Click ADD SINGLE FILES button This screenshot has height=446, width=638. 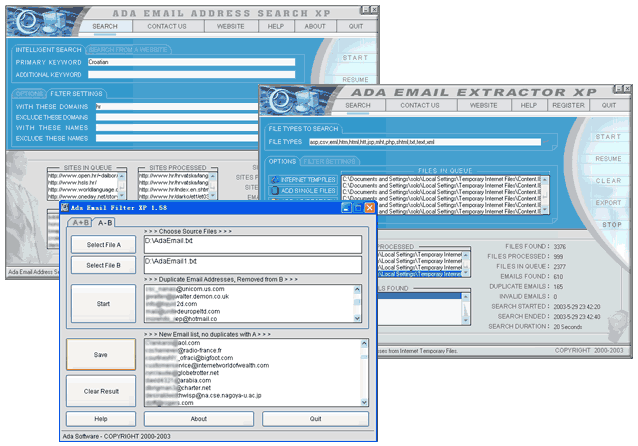303,190
